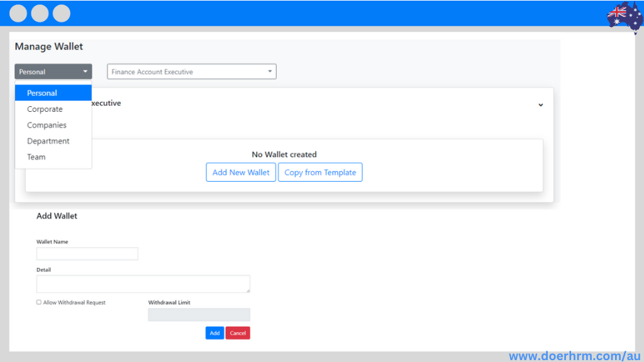Click the Copy from Template button

coord(320,172)
